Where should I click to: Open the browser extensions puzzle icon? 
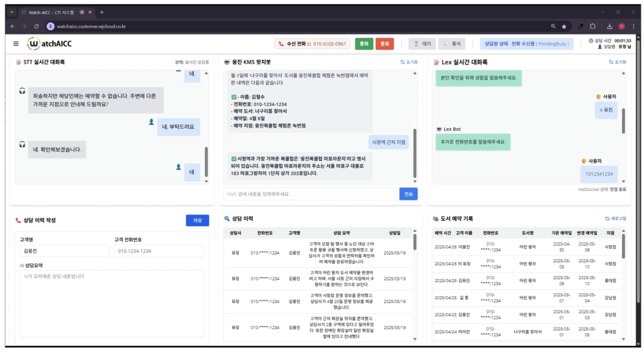click(x=592, y=26)
